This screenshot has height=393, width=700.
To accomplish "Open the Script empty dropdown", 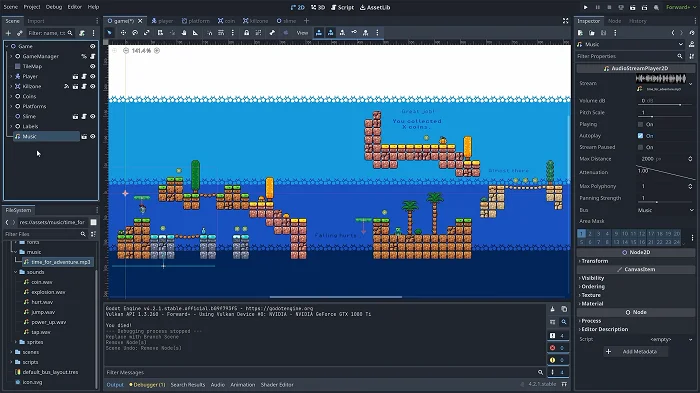I will (x=665, y=339).
